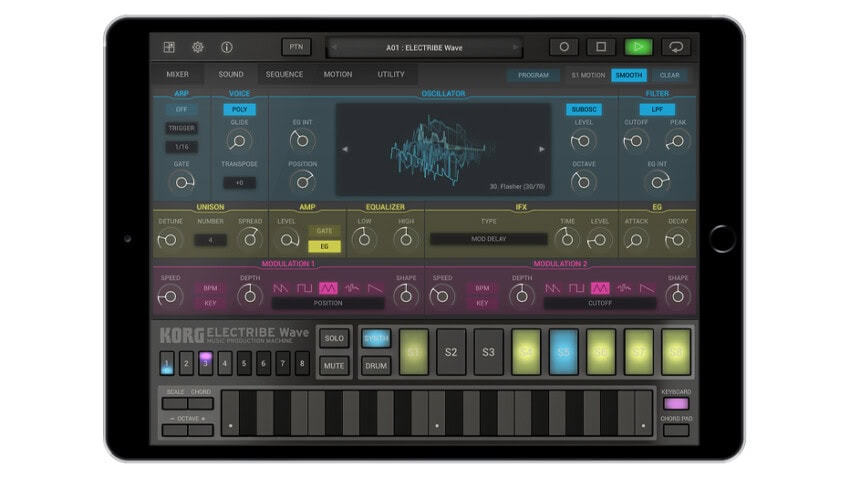
Task: Toggle SMOOTH motion mode
Action: 629,75
